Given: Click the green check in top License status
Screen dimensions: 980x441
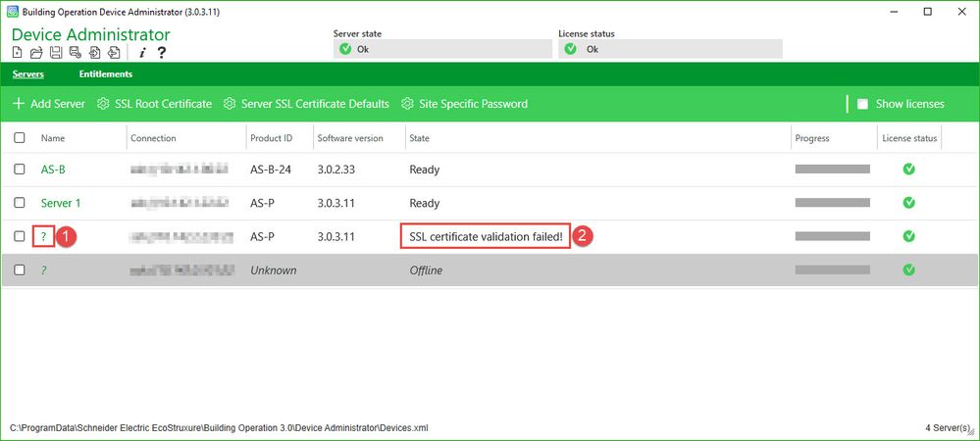Looking at the screenshot, I should [x=570, y=49].
